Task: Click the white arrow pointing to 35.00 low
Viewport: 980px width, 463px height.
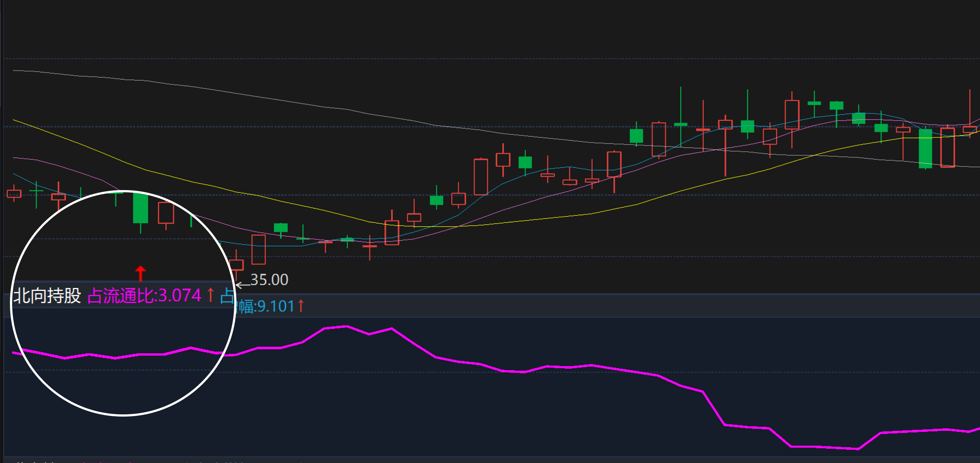Action: [x=242, y=285]
